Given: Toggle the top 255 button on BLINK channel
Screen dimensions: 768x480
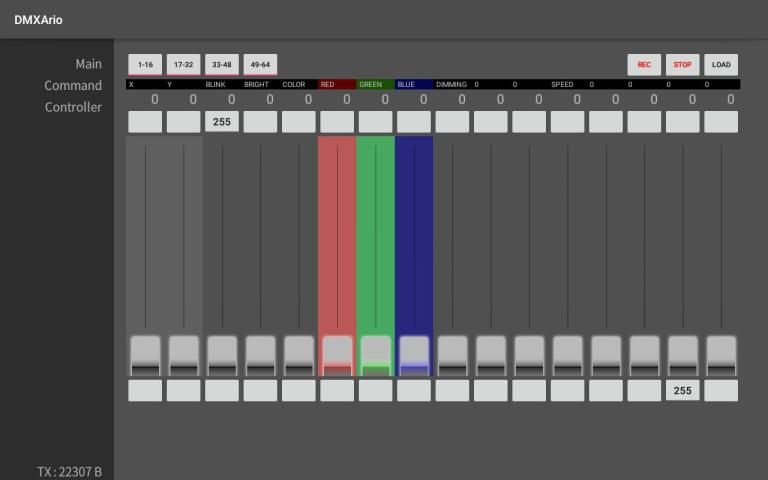Looking at the screenshot, I should (x=222, y=122).
